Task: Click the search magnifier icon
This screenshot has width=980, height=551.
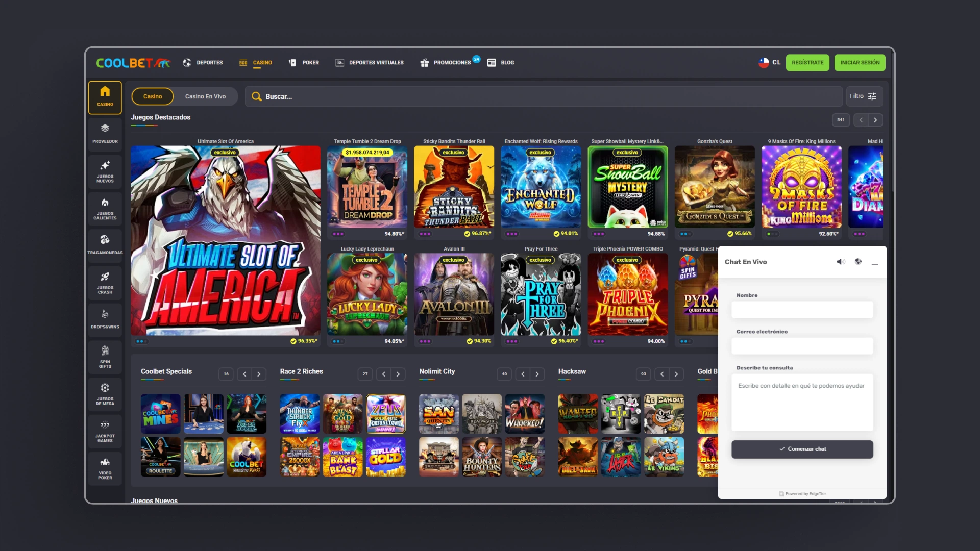Action: (x=257, y=96)
